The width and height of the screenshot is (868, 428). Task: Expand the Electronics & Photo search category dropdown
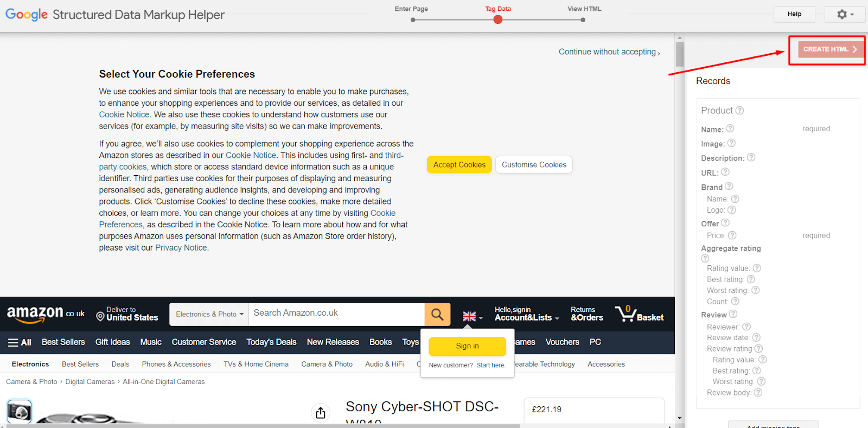pos(209,314)
